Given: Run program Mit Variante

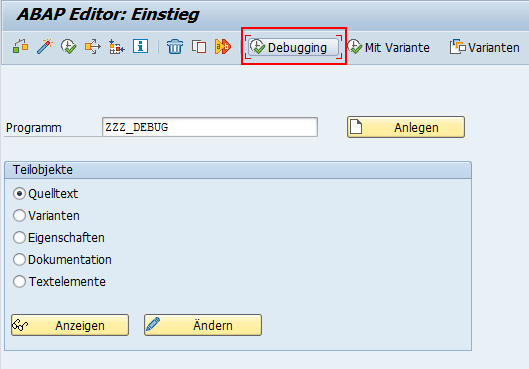Looking at the screenshot, I should pyautogui.click(x=389, y=47).
